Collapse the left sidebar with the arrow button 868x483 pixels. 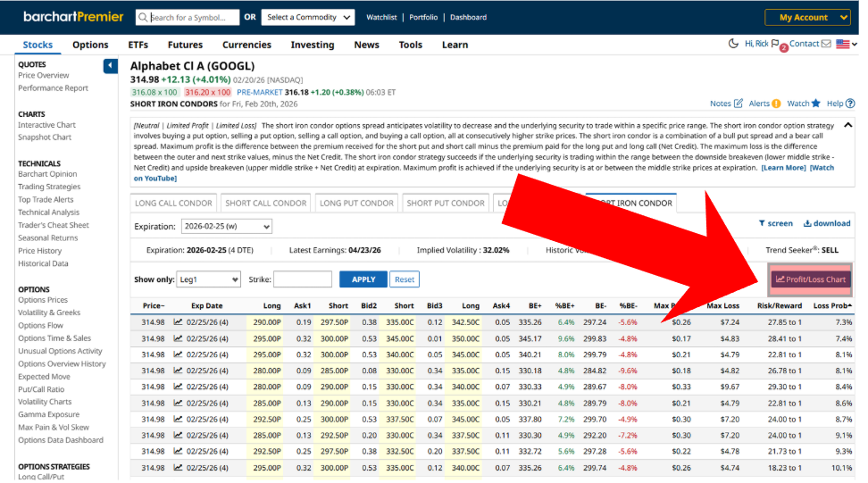point(110,66)
